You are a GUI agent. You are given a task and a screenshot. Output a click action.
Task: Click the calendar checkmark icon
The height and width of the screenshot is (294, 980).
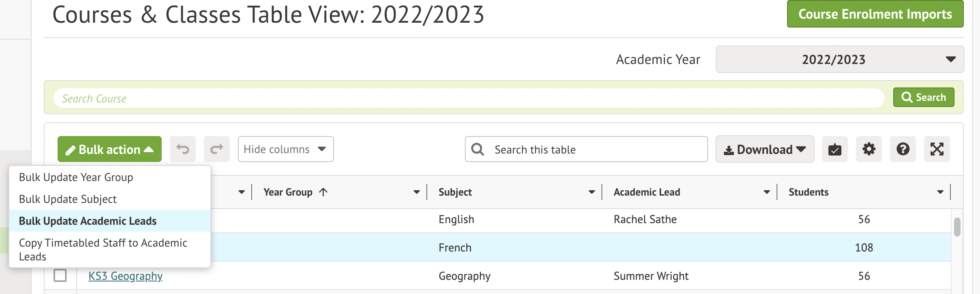point(834,149)
